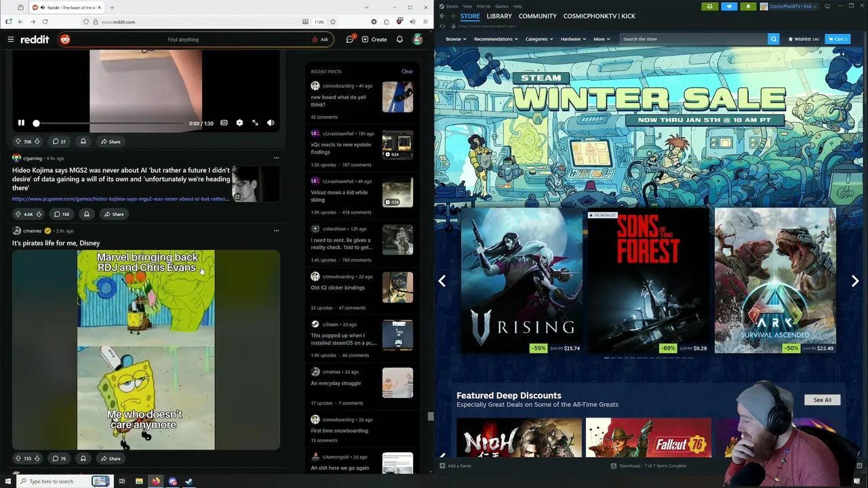Viewport: 868px width, 488px height.
Task: Expand Steam store More dropdown
Action: click(602, 39)
